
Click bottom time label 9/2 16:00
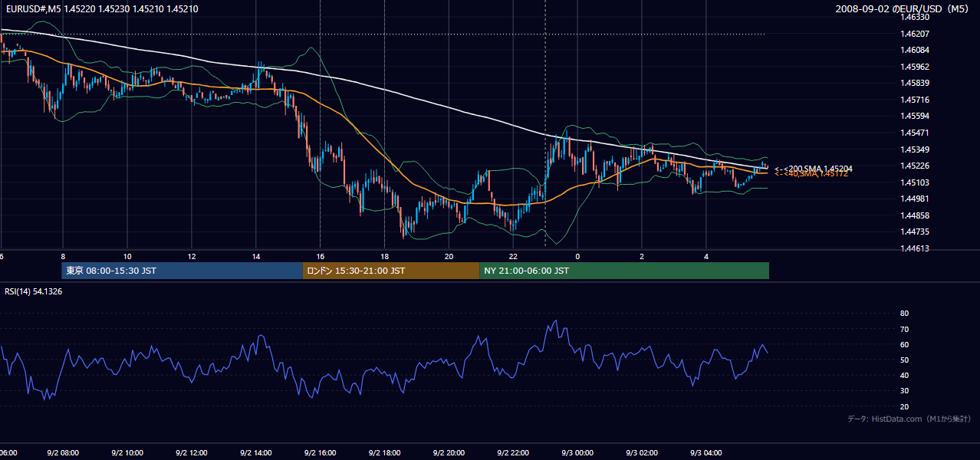[321, 453]
